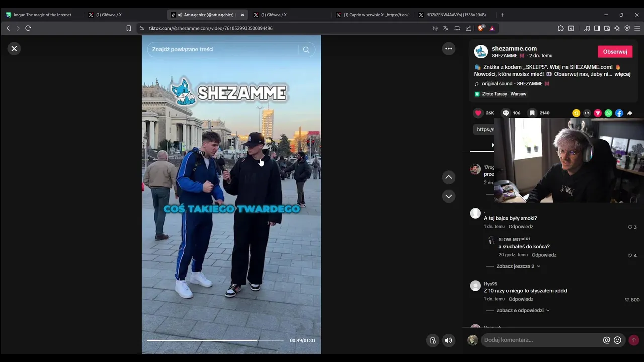Like the 'a słuchałeś do końca?' reply
The width and height of the screenshot is (644, 362).
tap(630, 256)
